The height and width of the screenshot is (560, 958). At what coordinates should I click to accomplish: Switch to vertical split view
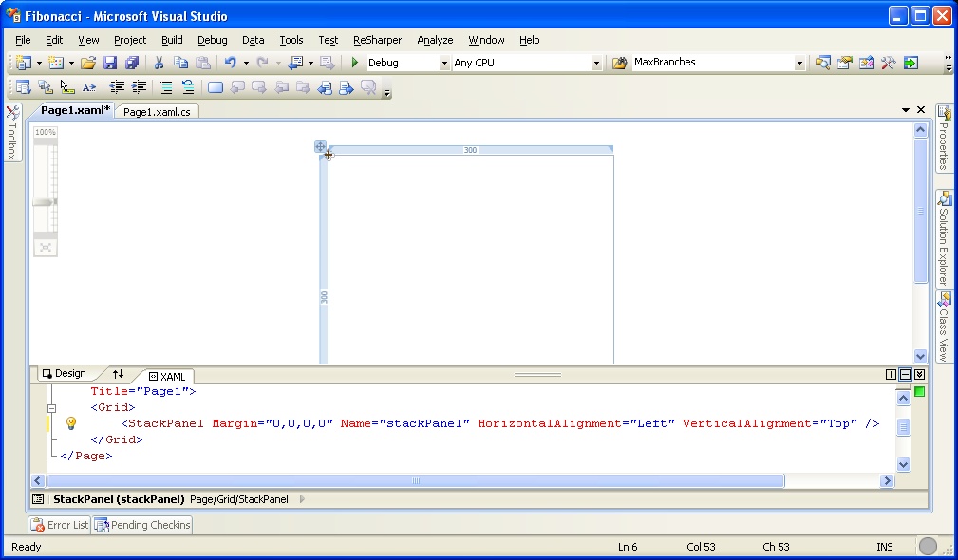click(891, 374)
